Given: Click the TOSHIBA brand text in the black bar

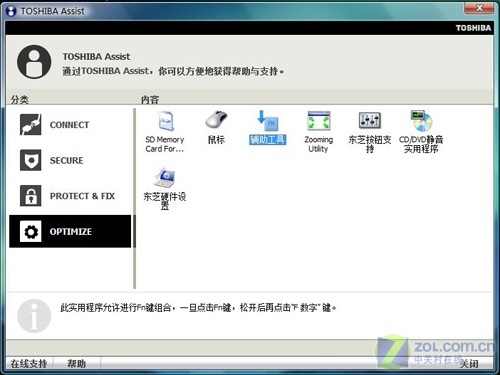Looking at the screenshot, I should pos(473,28).
